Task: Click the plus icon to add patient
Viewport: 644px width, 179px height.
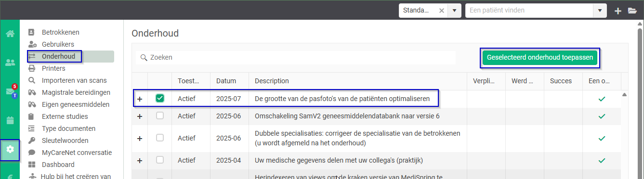Action: pyautogui.click(x=618, y=11)
